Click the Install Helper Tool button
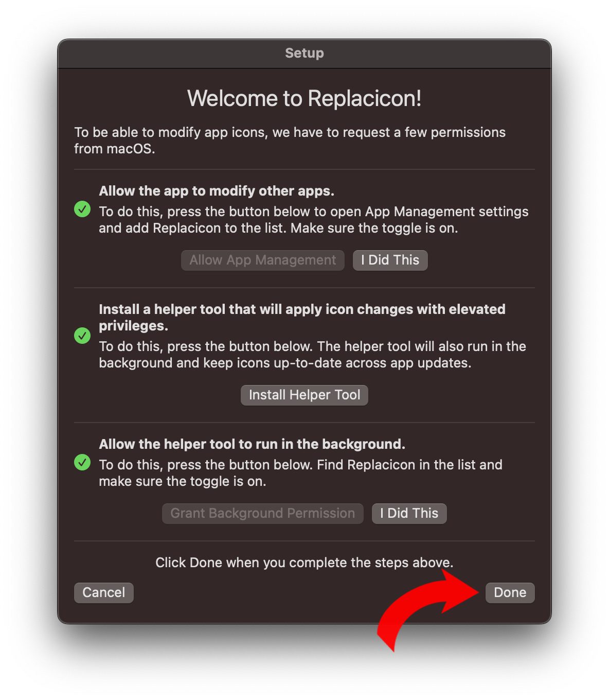Viewport: 609px width, 700px height. click(304, 395)
